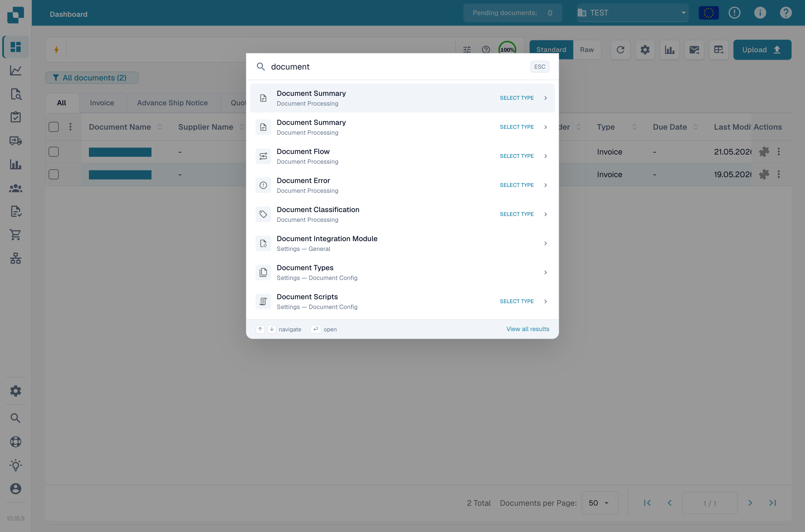The width and height of the screenshot is (805, 532).
Task: Click the lightbulb icon in the sidebar
Action: [x=16, y=465]
